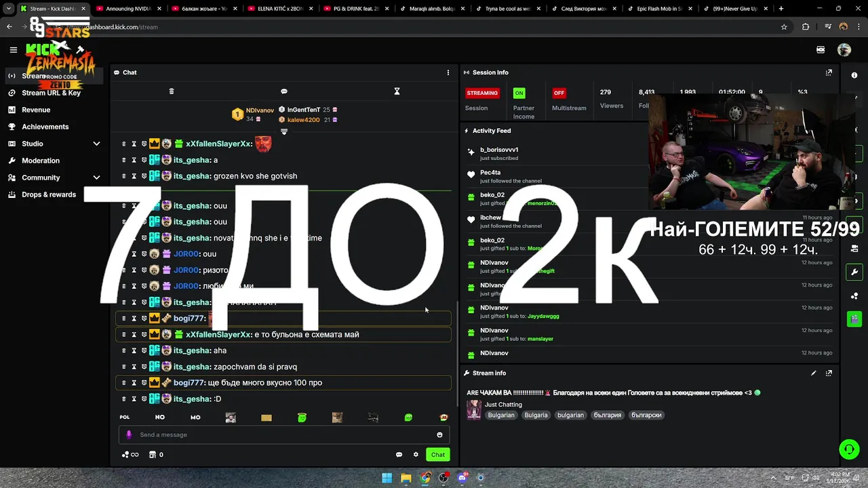Open Moderation page
The image size is (868, 488).
click(x=41, y=161)
